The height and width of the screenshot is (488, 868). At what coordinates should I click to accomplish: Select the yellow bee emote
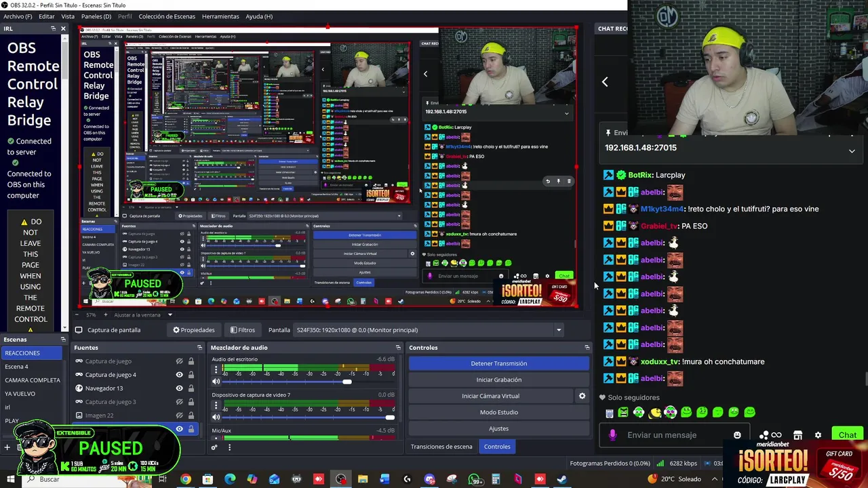pos(654,412)
